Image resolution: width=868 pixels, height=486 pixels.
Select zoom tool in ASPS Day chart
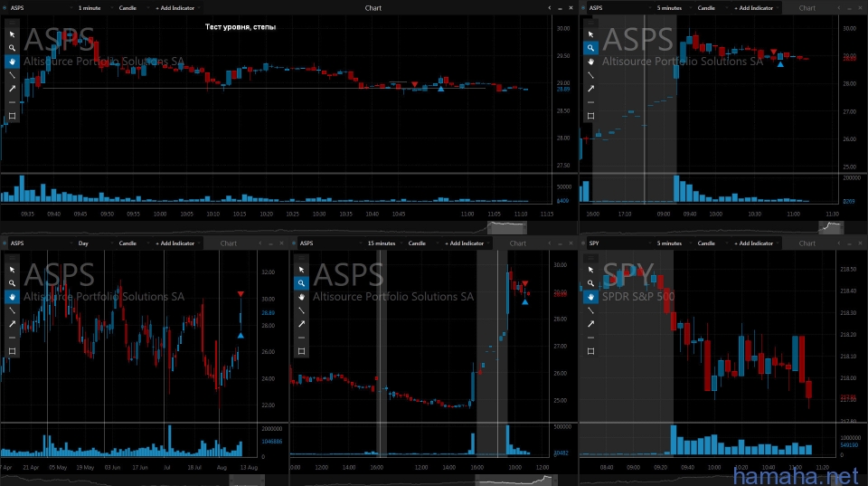coord(12,283)
